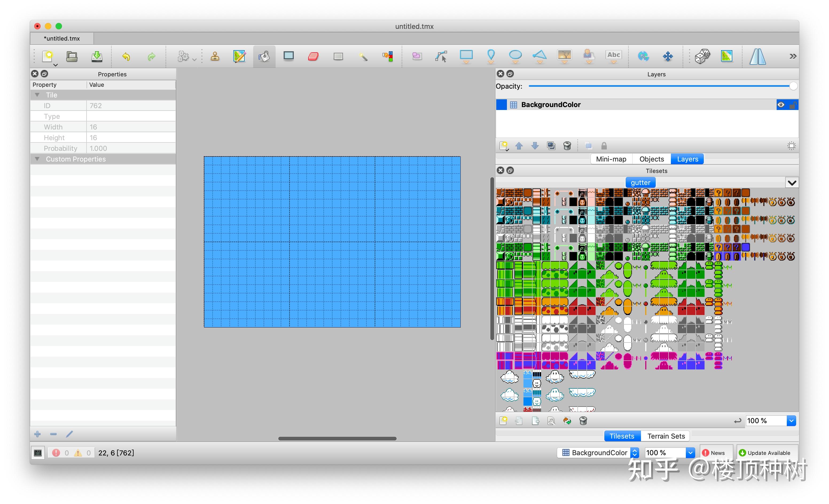This screenshot has height=504, width=829.
Task: Select the Bucket Fill tool
Action: point(264,56)
